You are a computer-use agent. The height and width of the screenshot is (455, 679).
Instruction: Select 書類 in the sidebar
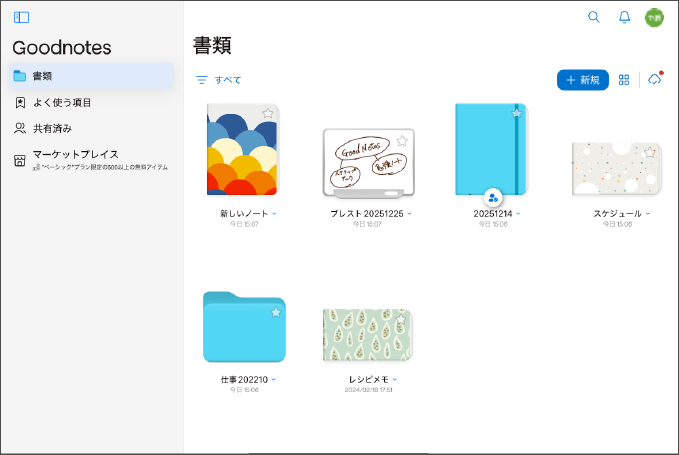pos(91,76)
